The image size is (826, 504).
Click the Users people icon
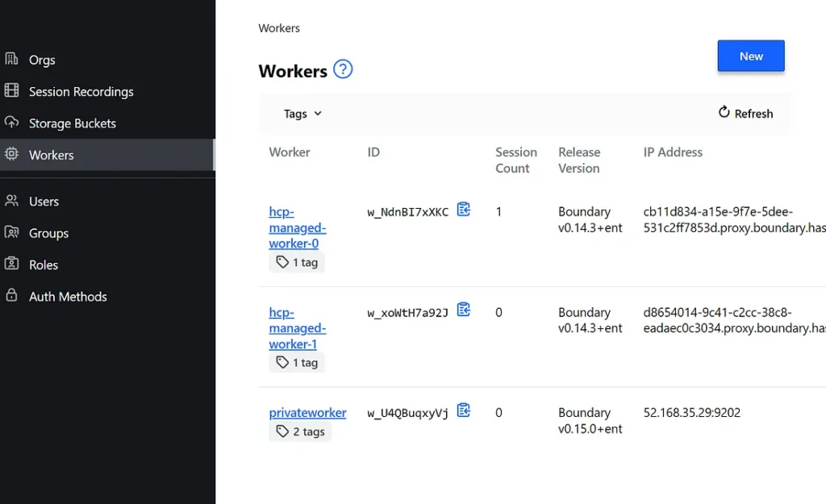[11, 200]
